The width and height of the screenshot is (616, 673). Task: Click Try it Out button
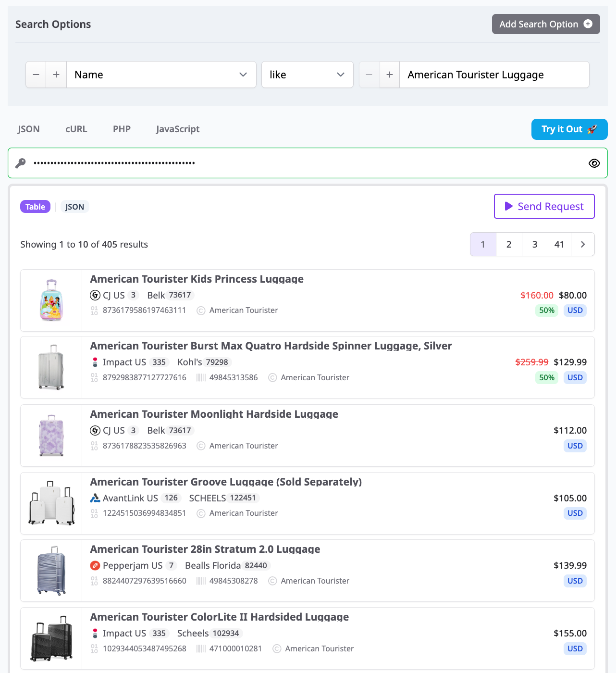pyautogui.click(x=569, y=129)
